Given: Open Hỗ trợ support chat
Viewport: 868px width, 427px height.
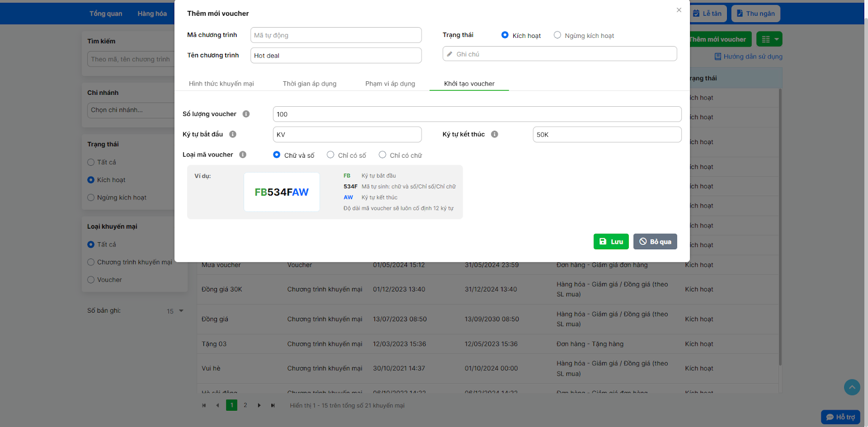Looking at the screenshot, I should (840, 417).
